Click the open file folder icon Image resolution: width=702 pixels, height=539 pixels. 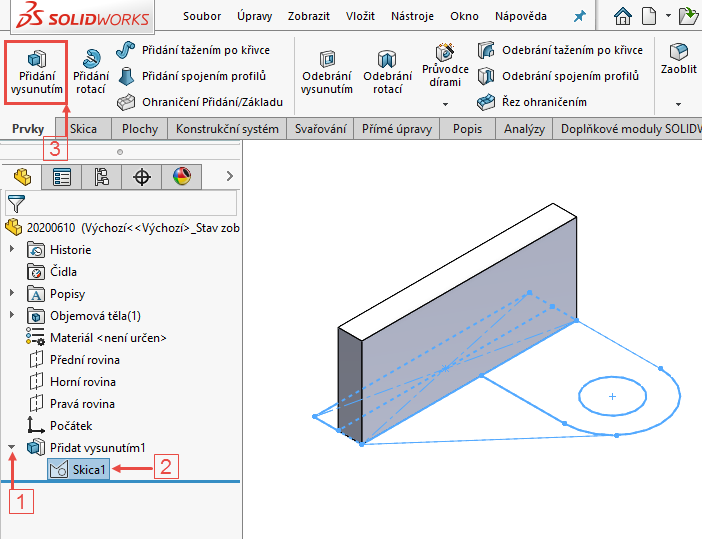689,16
